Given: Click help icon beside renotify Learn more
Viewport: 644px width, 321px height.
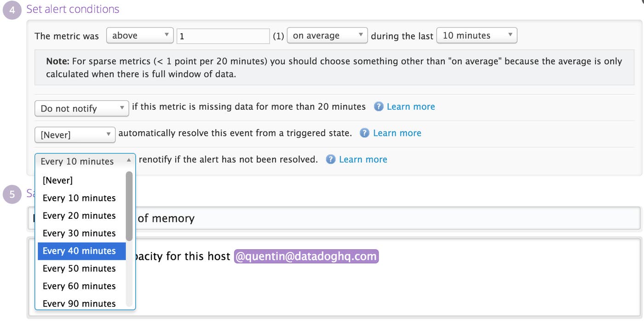Looking at the screenshot, I should coord(330,159).
